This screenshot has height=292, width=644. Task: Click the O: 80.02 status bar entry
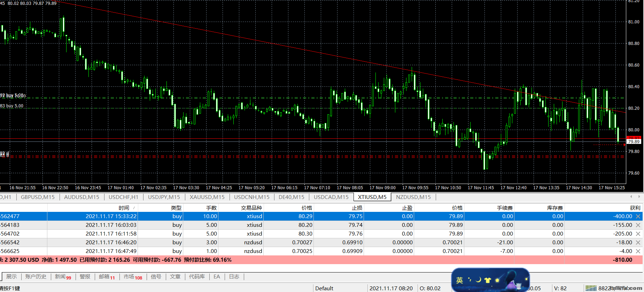pyautogui.click(x=430, y=288)
